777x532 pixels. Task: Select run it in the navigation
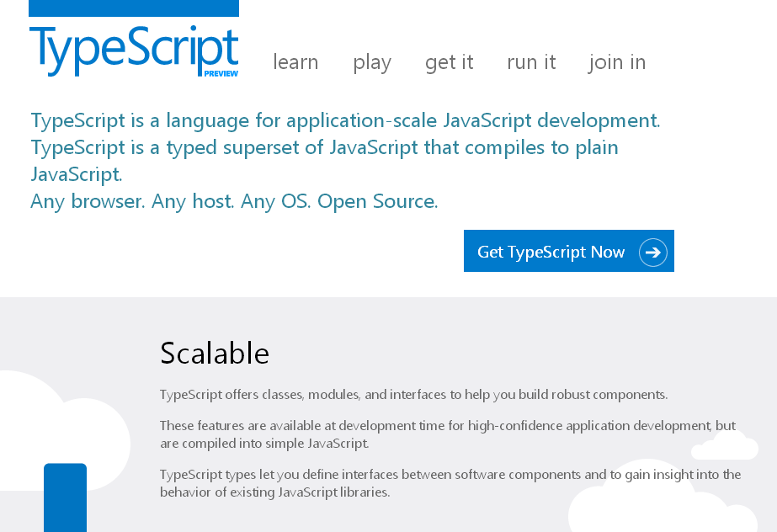pos(531,62)
